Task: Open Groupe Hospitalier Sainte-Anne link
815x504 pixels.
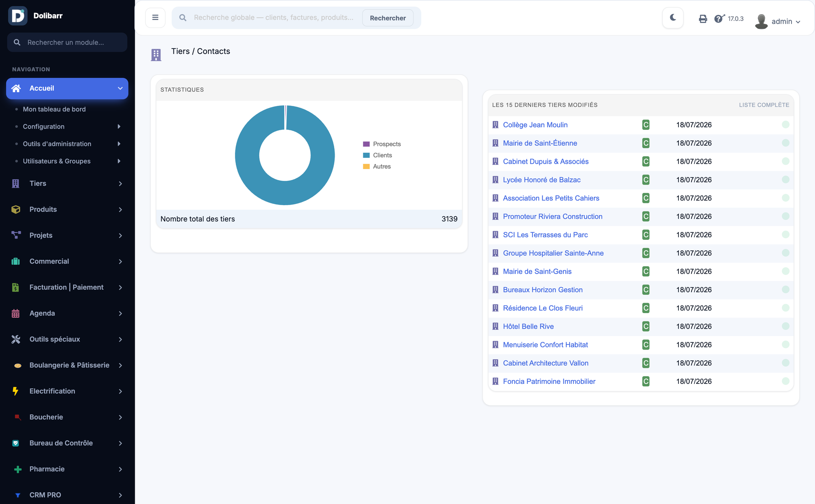Action: (x=553, y=253)
